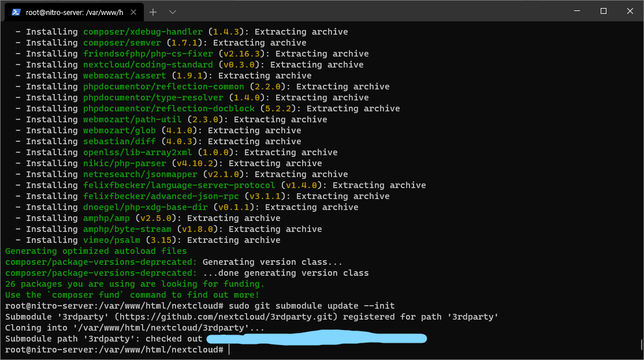Click netresearch/jsonmapper text

[140, 174]
